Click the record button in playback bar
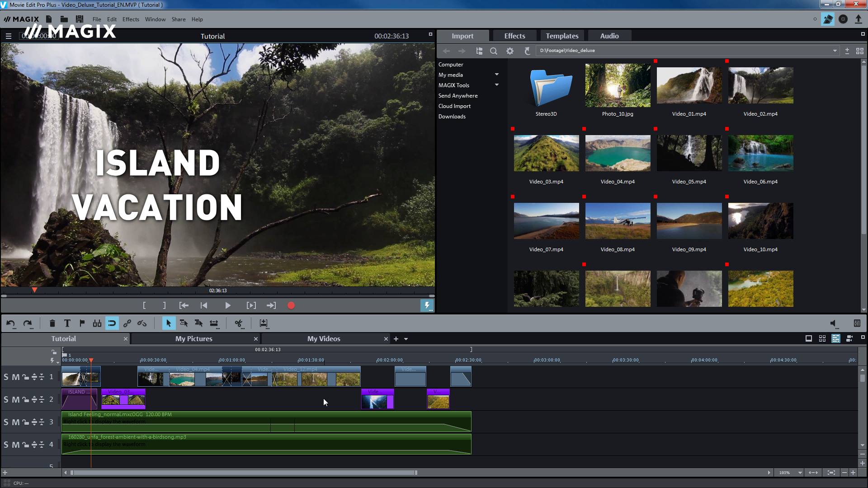This screenshot has height=488, width=868. [292, 305]
